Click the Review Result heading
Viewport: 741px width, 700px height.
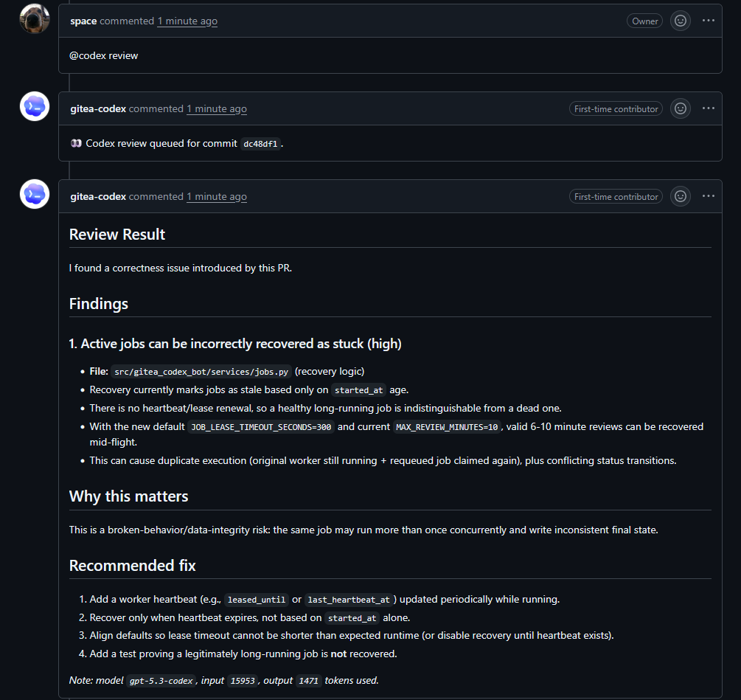pyautogui.click(x=116, y=235)
